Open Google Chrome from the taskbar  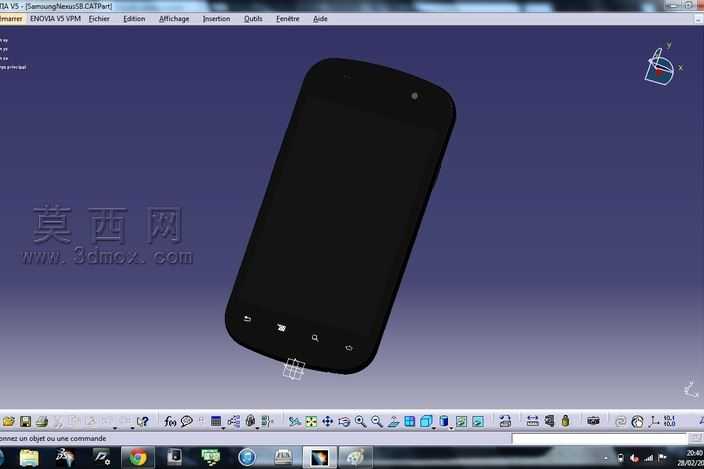coord(138,457)
